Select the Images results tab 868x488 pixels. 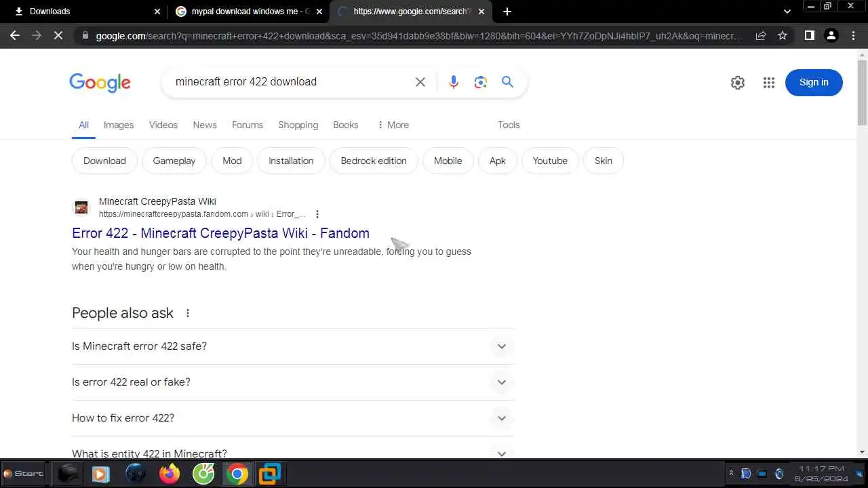tap(119, 125)
